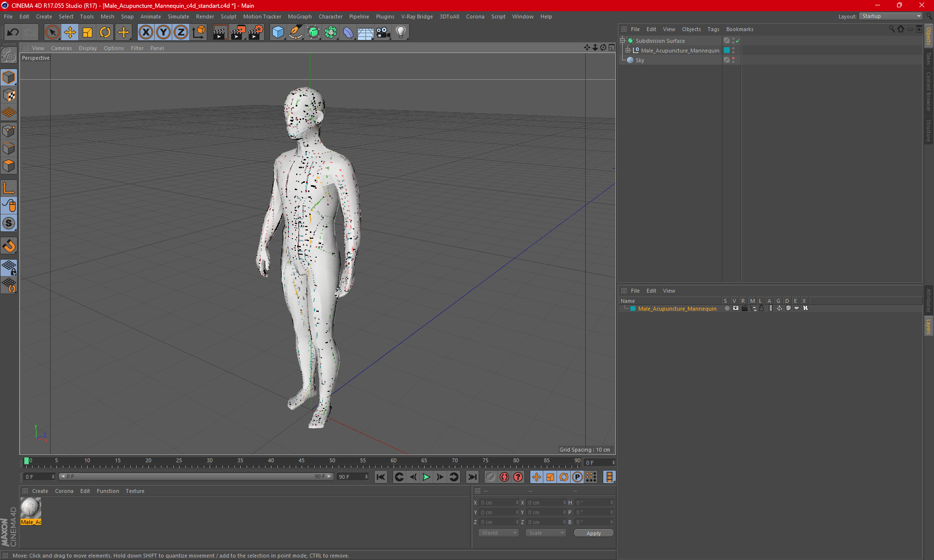Toggle layer View visibility for mannequin

coord(736,308)
